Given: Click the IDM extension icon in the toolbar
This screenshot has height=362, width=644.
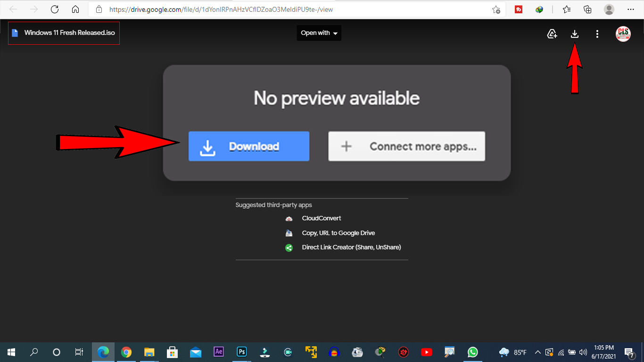Looking at the screenshot, I should tap(539, 9).
